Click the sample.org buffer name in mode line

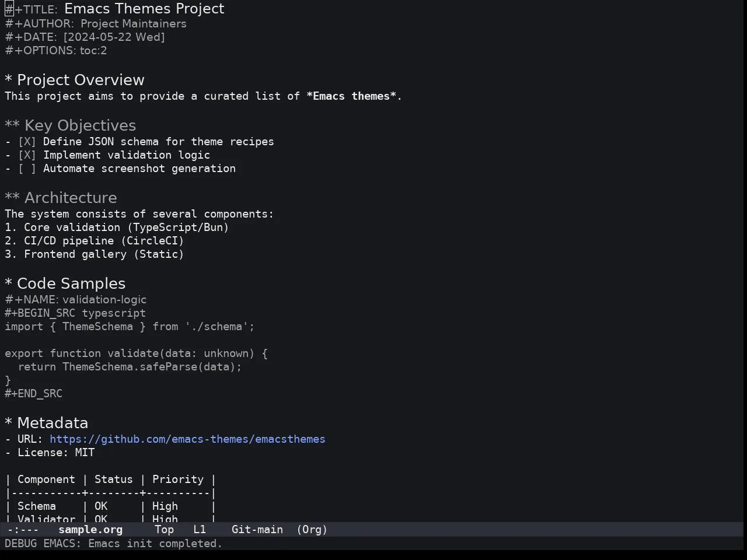pyautogui.click(x=90, y=530)
